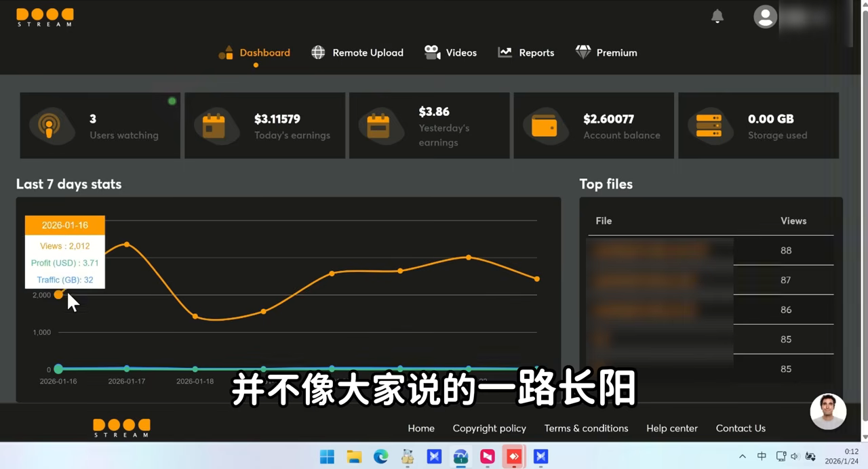
Task: Open the Windows Start menu
Action: pyautogui.click(x=327, y=457)
